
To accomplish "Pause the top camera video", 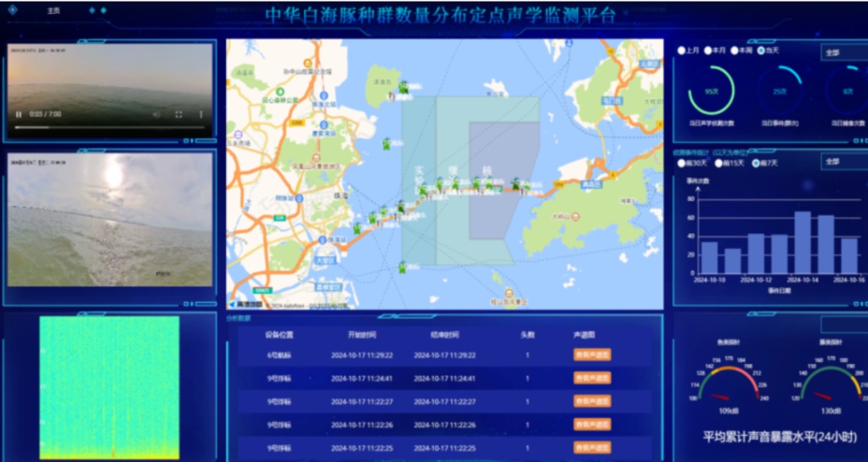I will click(18, 115).
